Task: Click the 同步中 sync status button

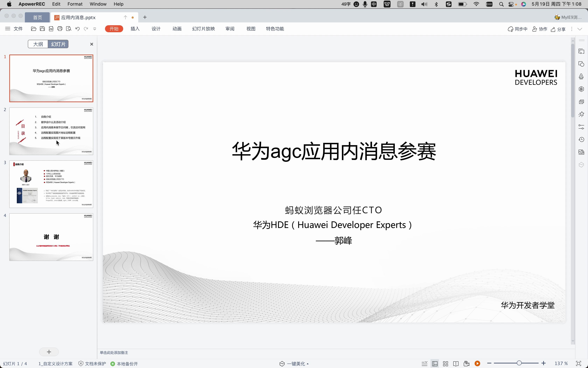Action: [517, 29]
